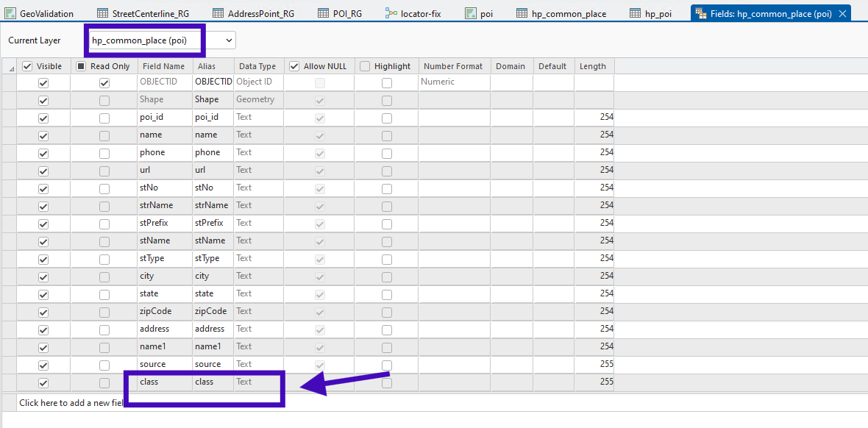This screenshot has width=868, height=428.
Task: Enable the Highlight header checkbox
Action: pos(365,66)
